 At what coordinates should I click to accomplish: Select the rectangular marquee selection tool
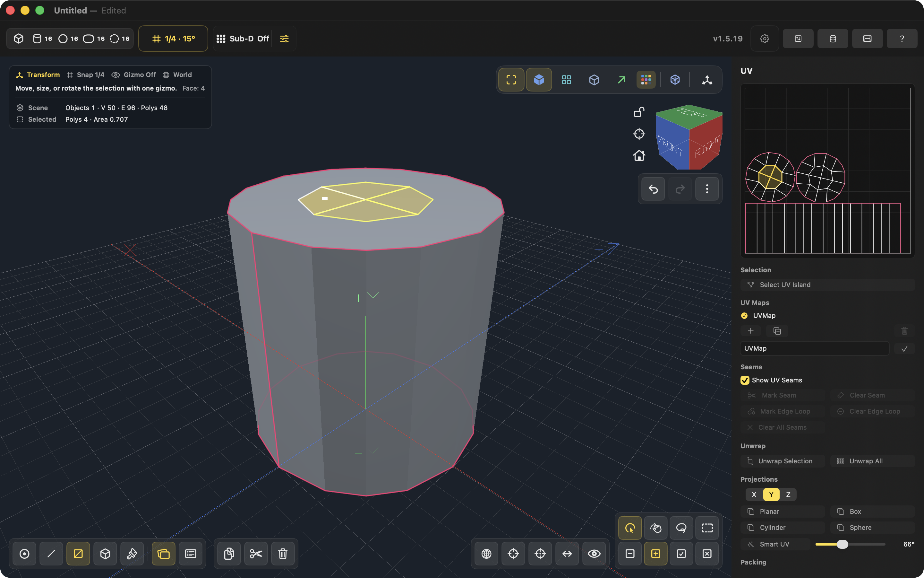click(707, 528)
